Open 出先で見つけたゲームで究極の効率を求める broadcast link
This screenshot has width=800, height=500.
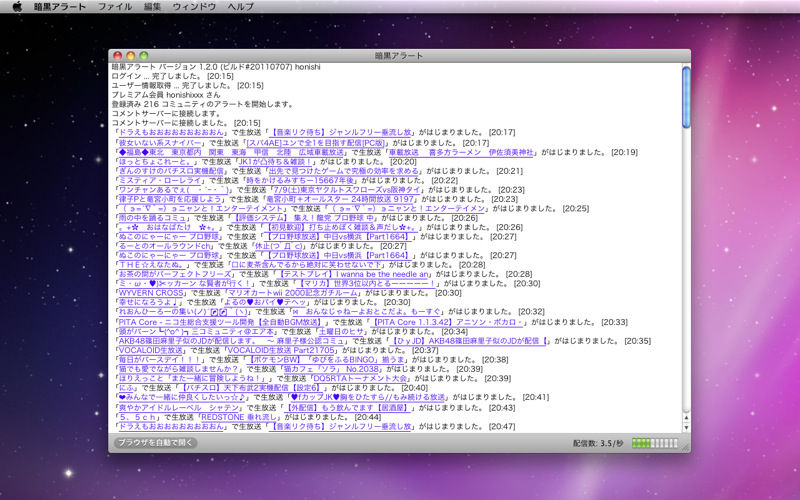343,171
